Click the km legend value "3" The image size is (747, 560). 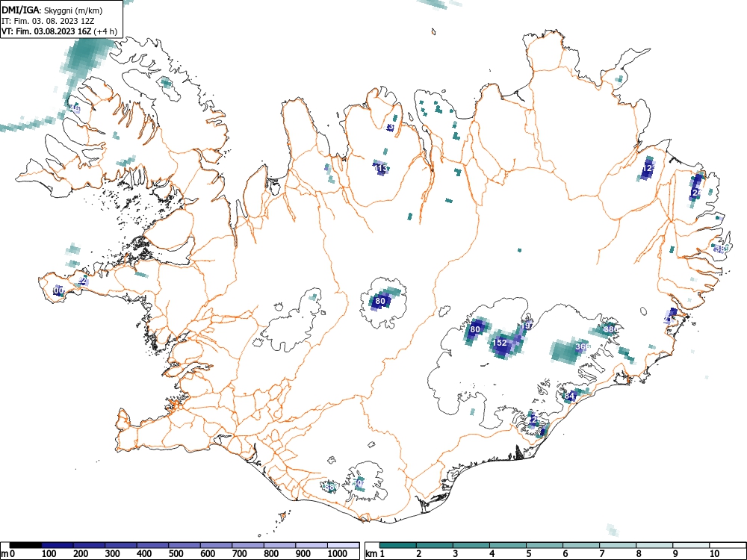point(456,554)
